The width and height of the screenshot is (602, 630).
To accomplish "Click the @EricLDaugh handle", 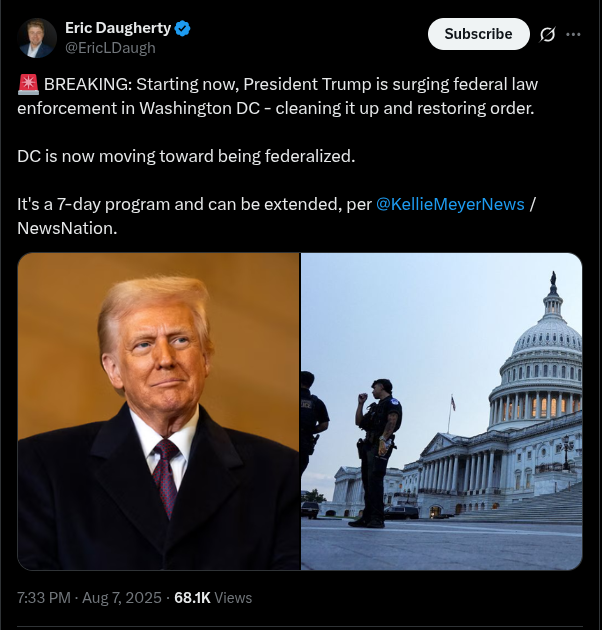I will coord(110,48).
